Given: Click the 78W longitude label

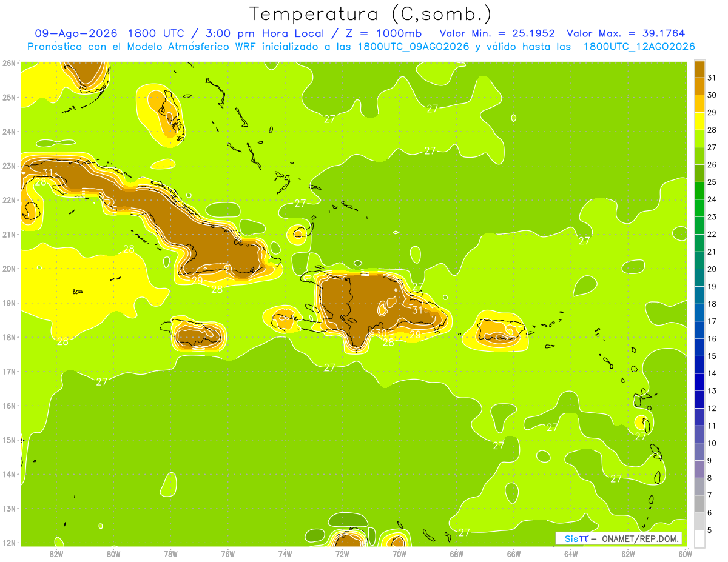Looking at the screenshot, I should coord(170,554).
